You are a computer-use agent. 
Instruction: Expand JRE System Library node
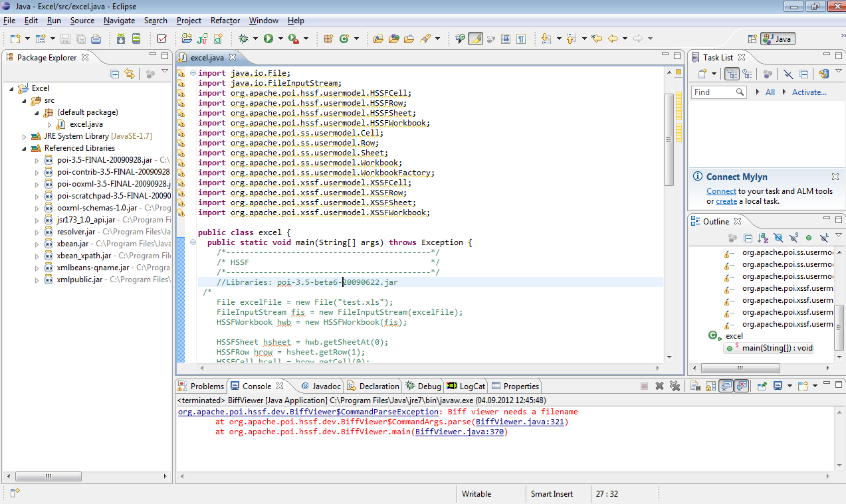(25, 136)
